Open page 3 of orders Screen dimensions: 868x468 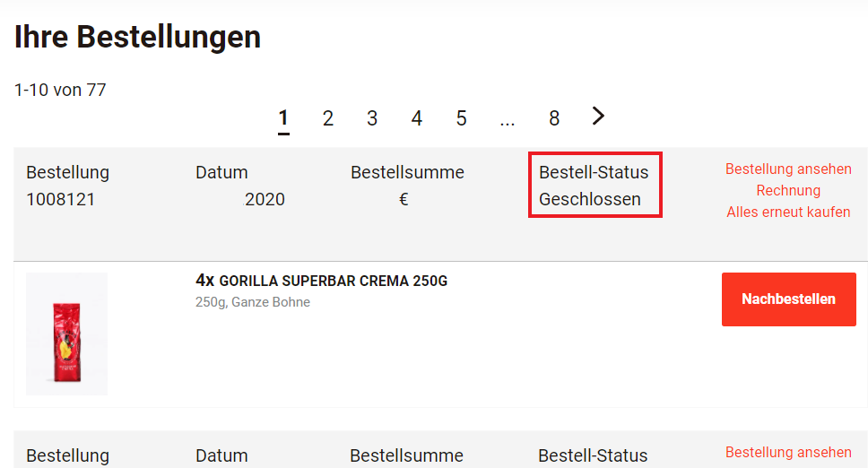(x=372, y=118)
